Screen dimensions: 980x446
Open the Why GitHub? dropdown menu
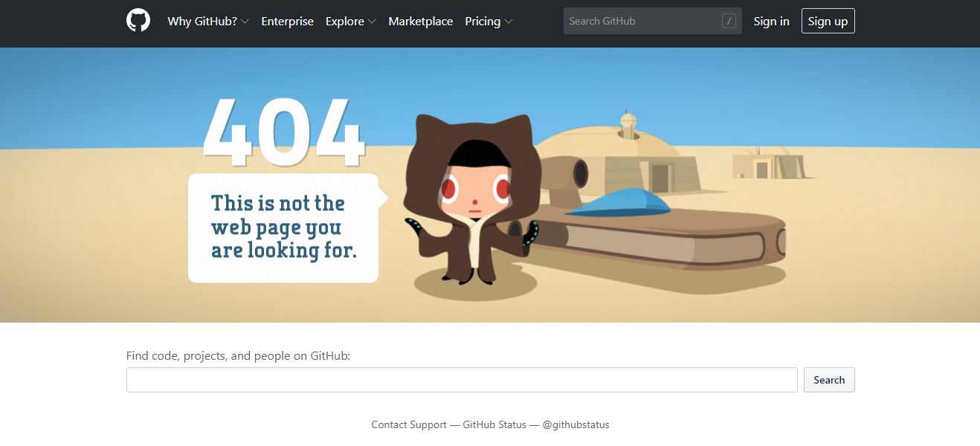[x=208, y=22]
